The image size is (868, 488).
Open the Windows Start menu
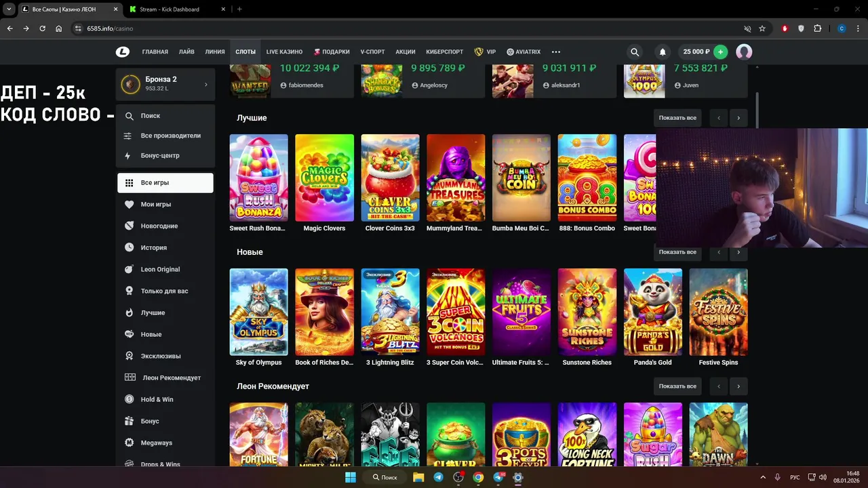[351, 477]
